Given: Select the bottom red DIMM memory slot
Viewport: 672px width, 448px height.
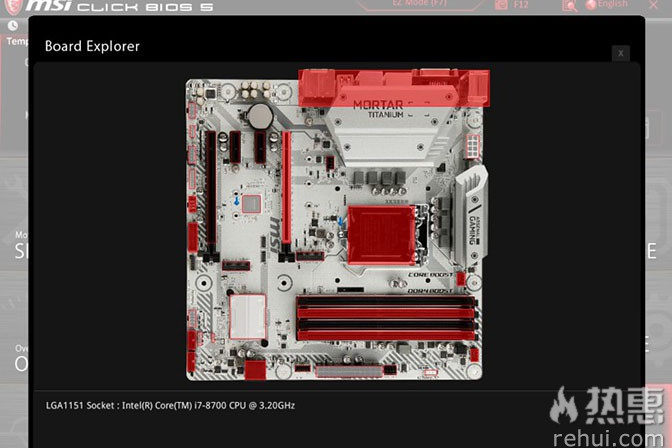Looking at the screenshot, I should coord(386,335).
